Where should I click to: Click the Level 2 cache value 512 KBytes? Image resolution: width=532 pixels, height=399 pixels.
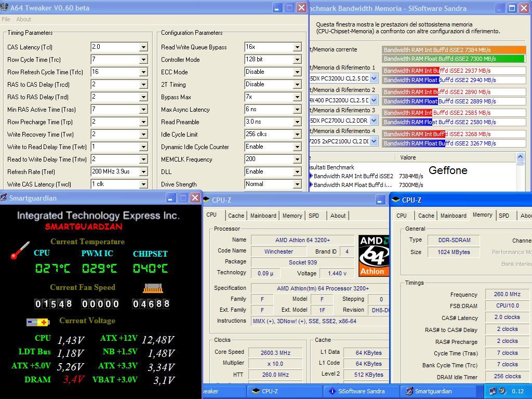click(368, 375)
